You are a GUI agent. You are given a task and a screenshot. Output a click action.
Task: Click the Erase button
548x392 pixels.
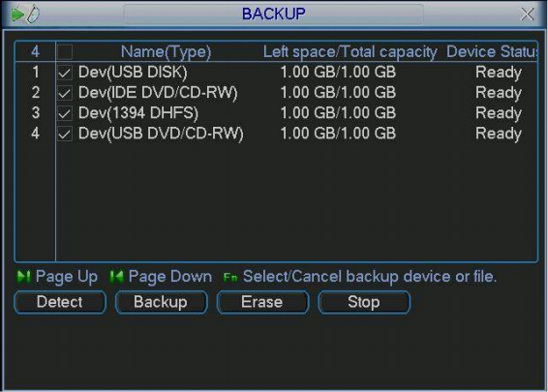(x=262, y=302)
